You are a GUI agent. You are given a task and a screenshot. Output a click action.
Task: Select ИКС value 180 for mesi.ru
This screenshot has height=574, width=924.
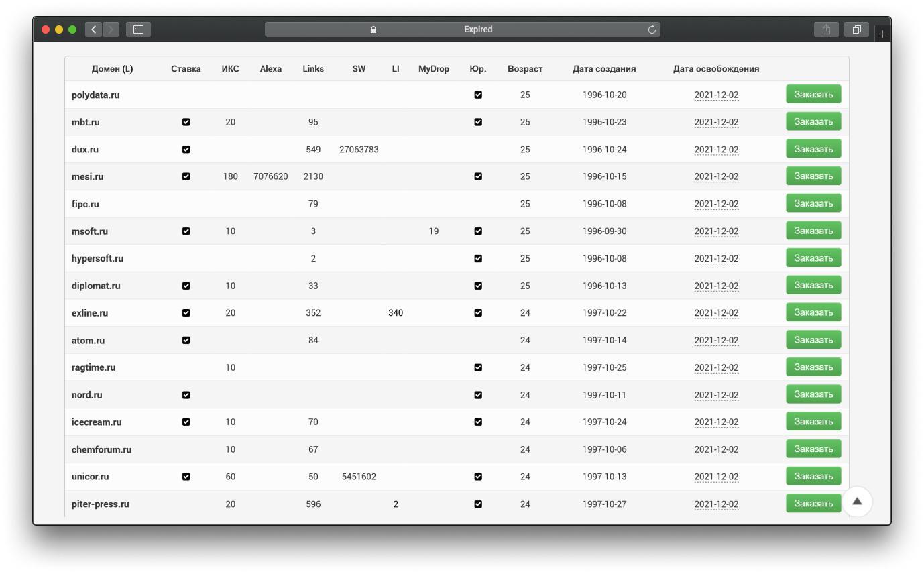[x=230, y=176]
